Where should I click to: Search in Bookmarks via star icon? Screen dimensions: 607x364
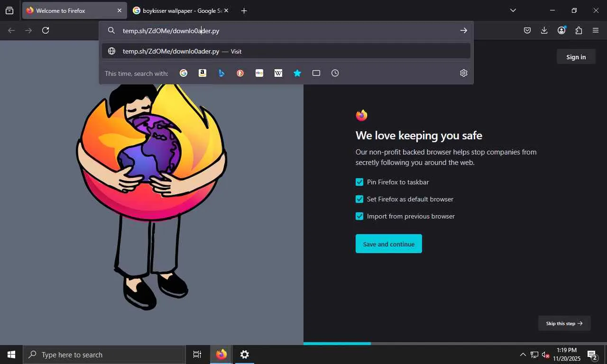click(297, 73)
